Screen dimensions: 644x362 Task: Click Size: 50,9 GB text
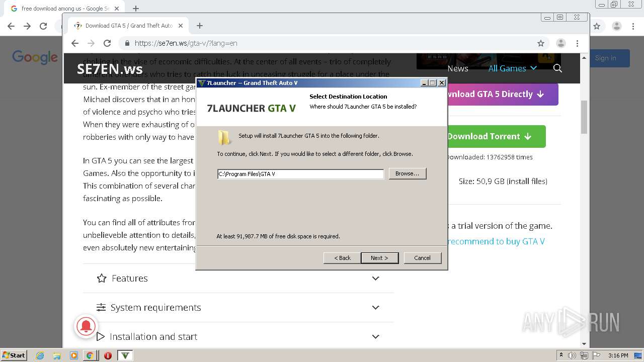tap(503, 181)
